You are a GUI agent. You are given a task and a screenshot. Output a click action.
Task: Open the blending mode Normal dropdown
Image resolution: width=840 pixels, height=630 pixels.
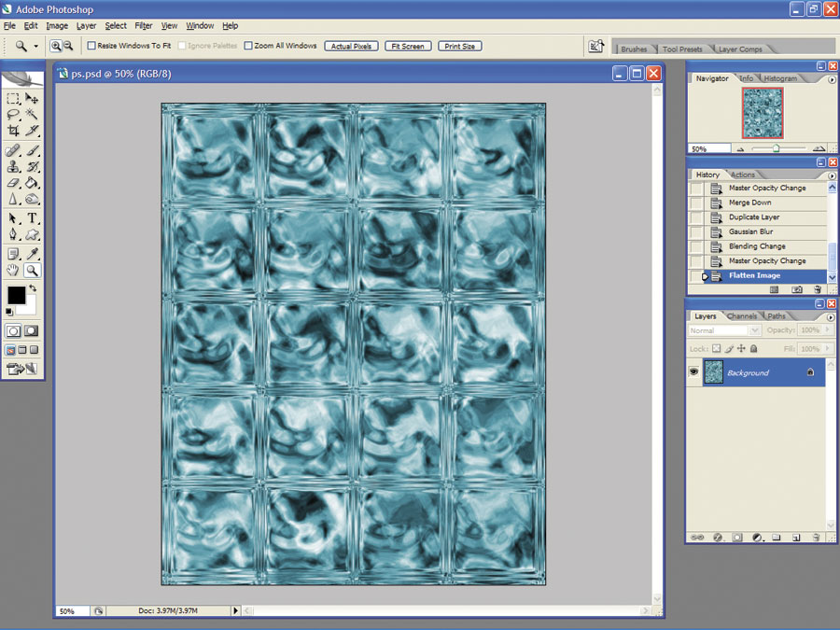[724, 330]
